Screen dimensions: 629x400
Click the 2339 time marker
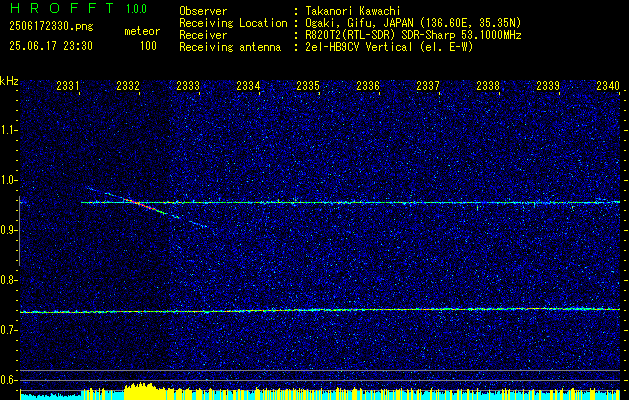[x=548, y=85]
